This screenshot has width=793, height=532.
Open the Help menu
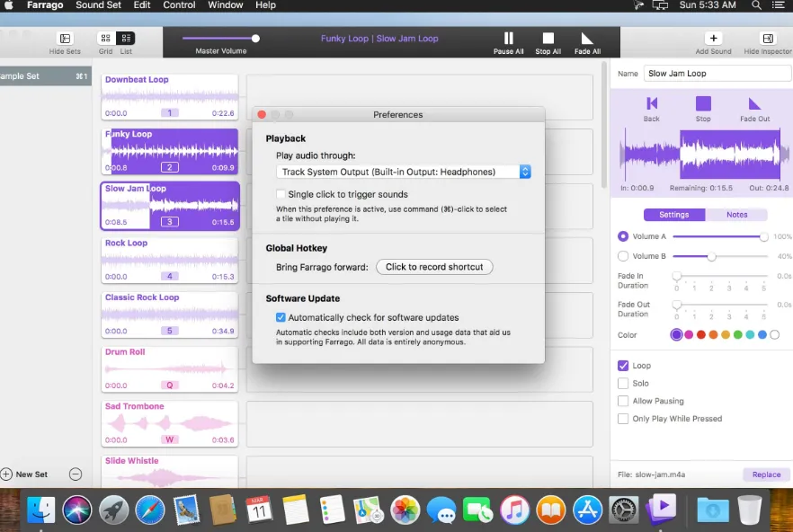pyautogui.click(x=265, y=5)
